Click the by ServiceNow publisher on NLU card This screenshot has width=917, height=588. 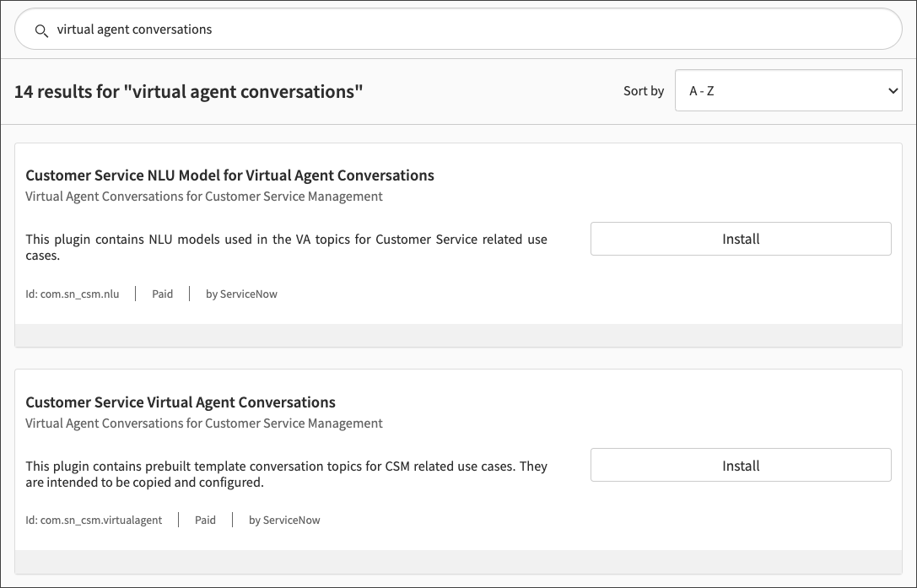241,294
